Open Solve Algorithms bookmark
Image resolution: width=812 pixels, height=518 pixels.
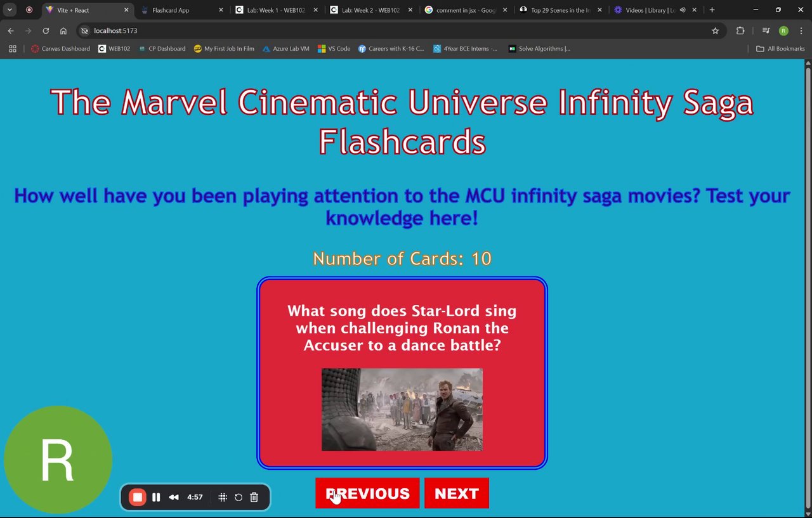coord(539,48)
